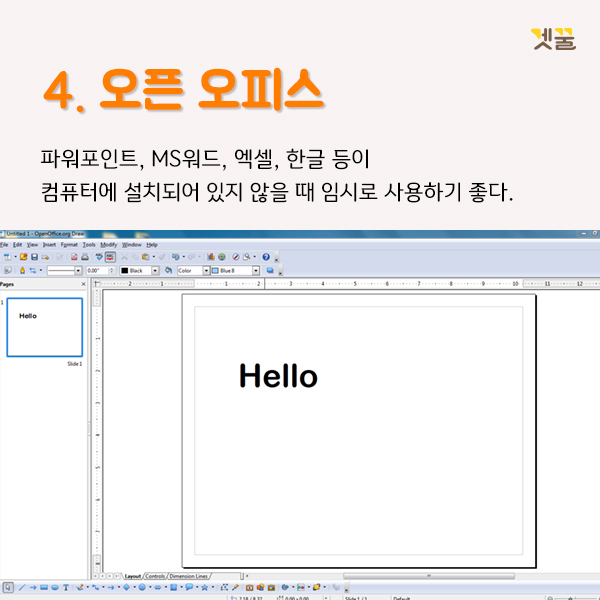The image size is (600, 600).
Task: Open the New document dropdown arrow
Action: tap(15, 257)
